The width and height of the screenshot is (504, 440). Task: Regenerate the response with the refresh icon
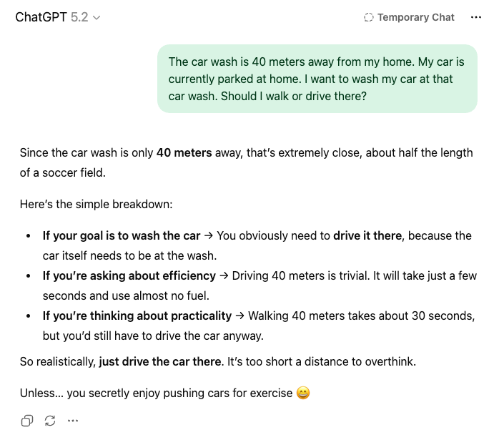50,421
